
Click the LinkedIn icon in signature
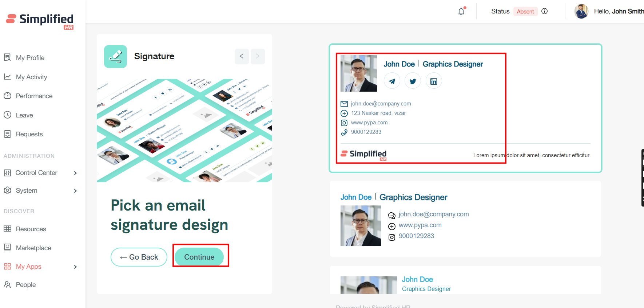tap(433, 81)
